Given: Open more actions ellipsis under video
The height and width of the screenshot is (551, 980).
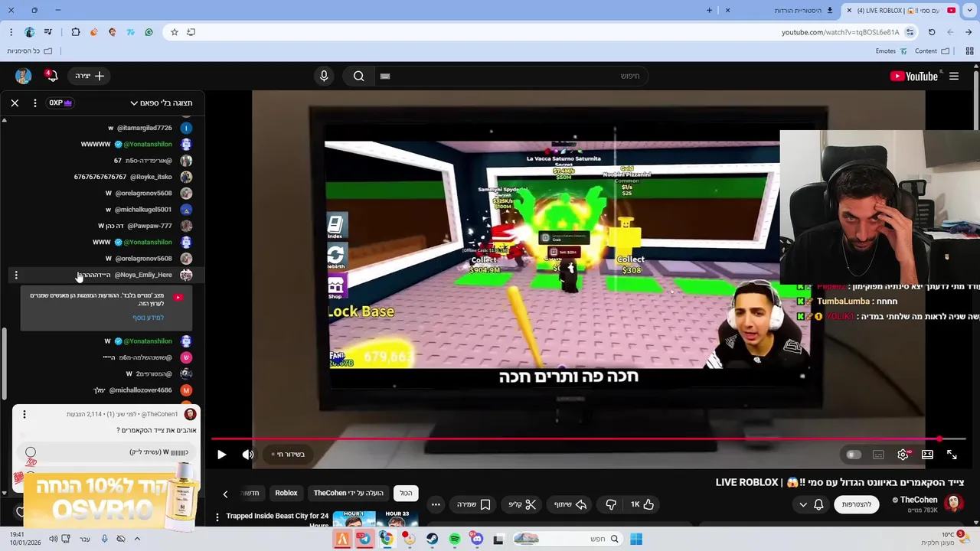Looking at the screenshot, I should tap(436, 504).
